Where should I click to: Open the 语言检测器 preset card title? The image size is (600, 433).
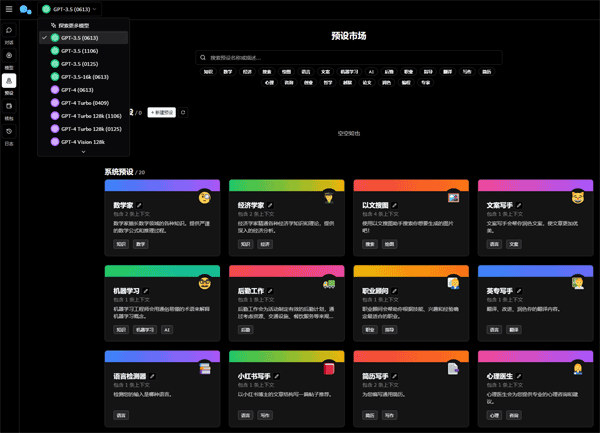[130, 376]
